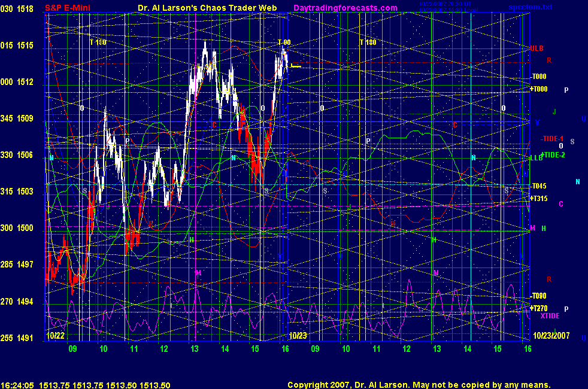Select the "+T315" line label
The height and width of the screenshot is (389, 588).
coord(539,198)
